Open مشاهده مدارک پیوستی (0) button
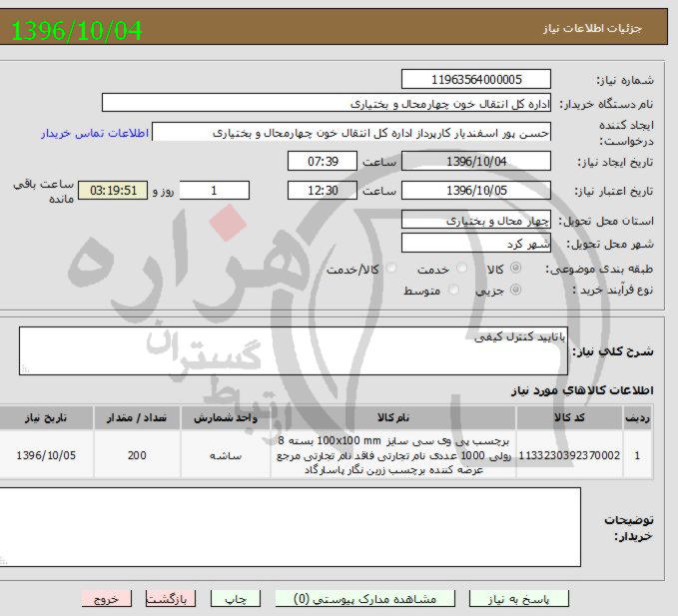 (x=364, y=599)
